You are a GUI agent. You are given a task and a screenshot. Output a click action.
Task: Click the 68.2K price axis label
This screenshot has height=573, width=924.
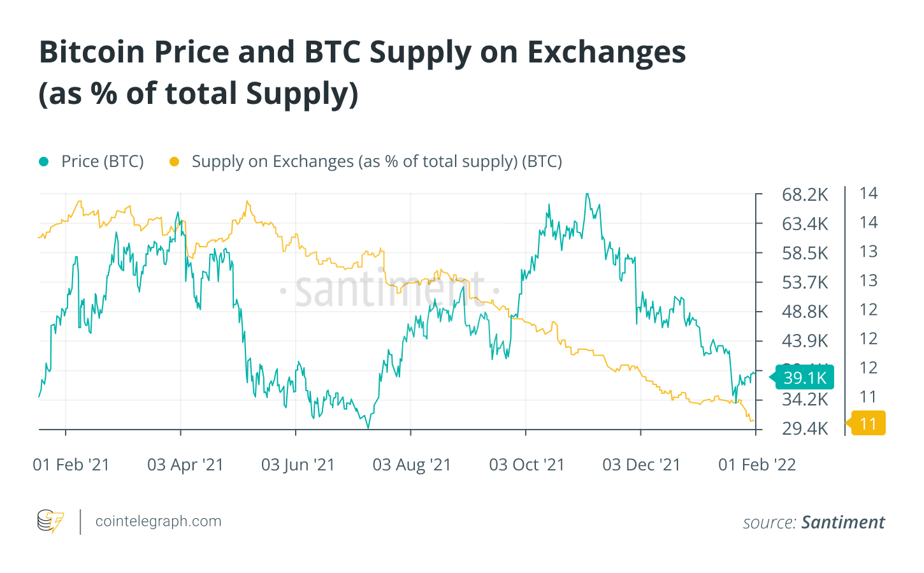click(x=805, y=195)
